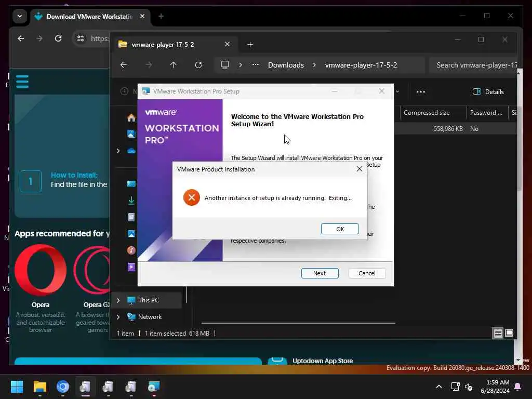Go back in File Explorer
The width and height of the screenshot is (532, 399).
pos(124,65)
